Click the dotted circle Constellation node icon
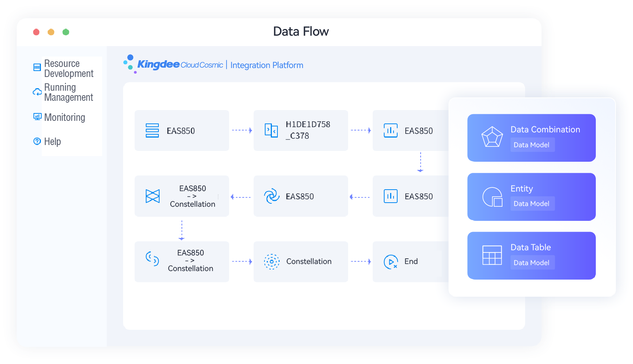Screen dimensions: 633x364 271,262
